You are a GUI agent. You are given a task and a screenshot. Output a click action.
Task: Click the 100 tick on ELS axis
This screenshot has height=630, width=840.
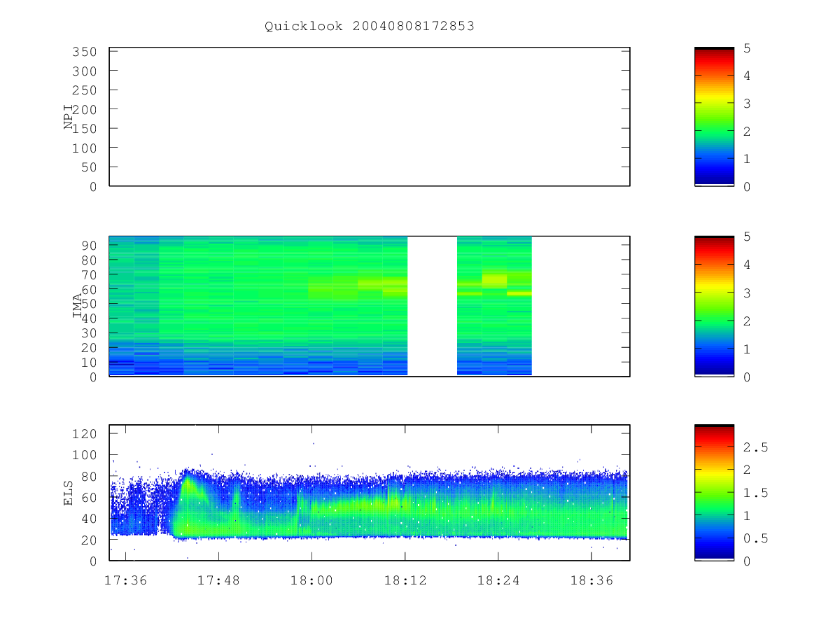pos(85,455)
